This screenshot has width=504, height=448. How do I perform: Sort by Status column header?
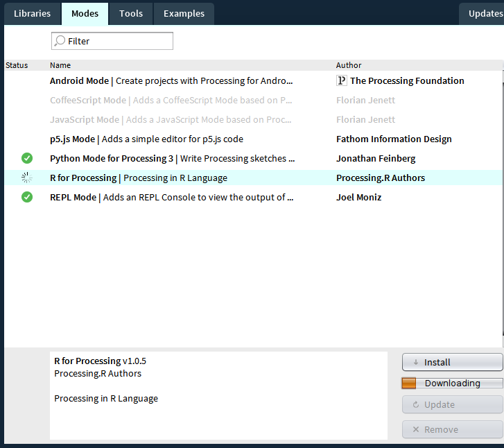coord(17,65)
